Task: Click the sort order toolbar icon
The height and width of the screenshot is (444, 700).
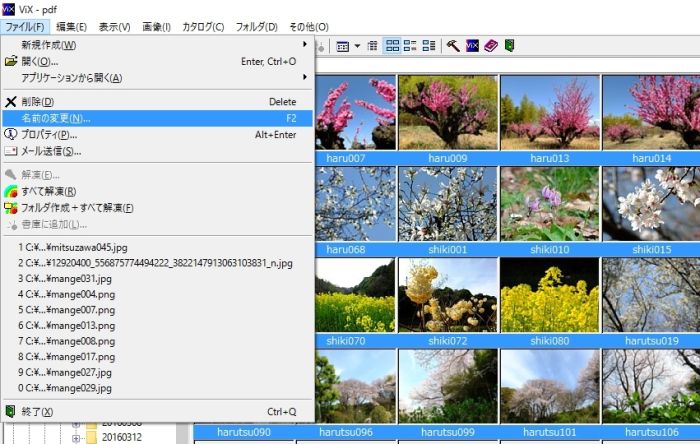Action: tap(372, 46)
